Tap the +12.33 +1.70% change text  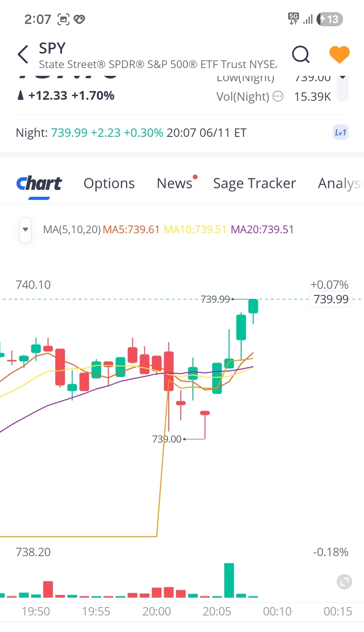coord(71,96)
